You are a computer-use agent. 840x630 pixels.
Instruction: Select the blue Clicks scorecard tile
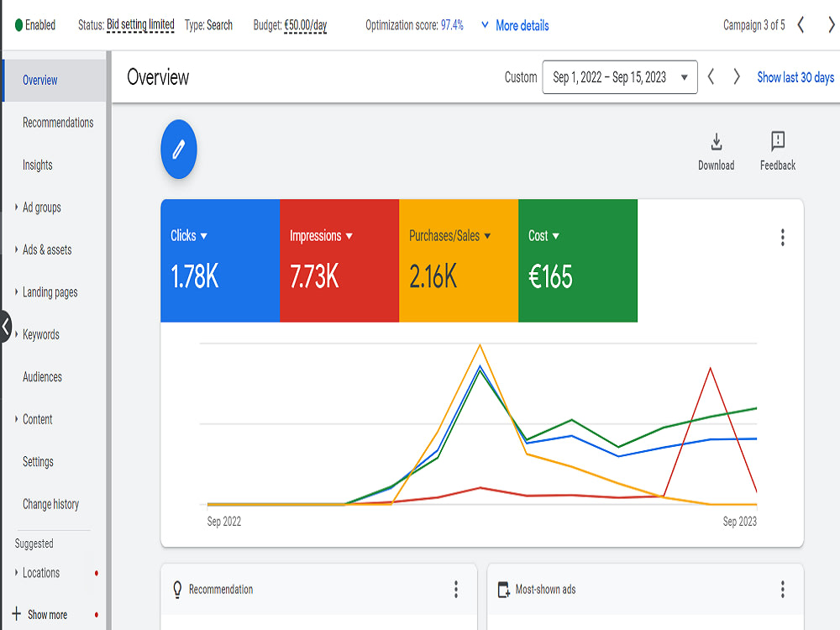[220, 261]
